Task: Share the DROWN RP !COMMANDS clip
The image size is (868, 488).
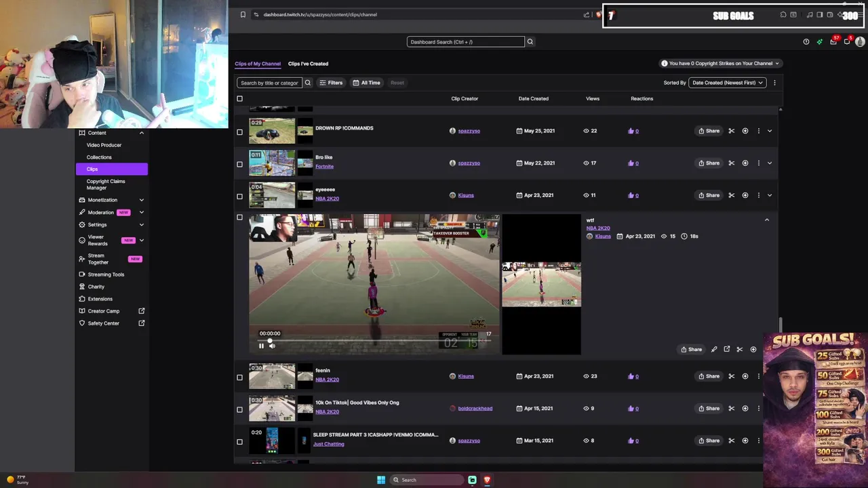Action: point(709,131)
